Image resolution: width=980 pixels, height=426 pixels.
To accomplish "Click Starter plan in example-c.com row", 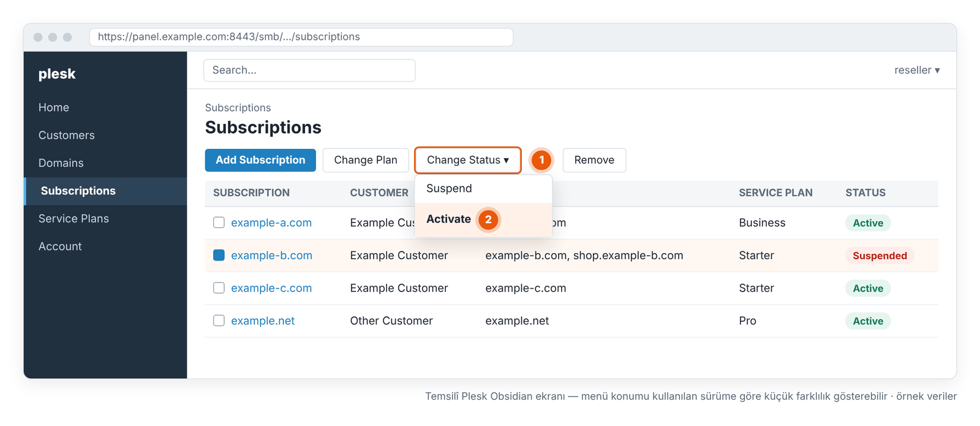I will pos(756,288).
